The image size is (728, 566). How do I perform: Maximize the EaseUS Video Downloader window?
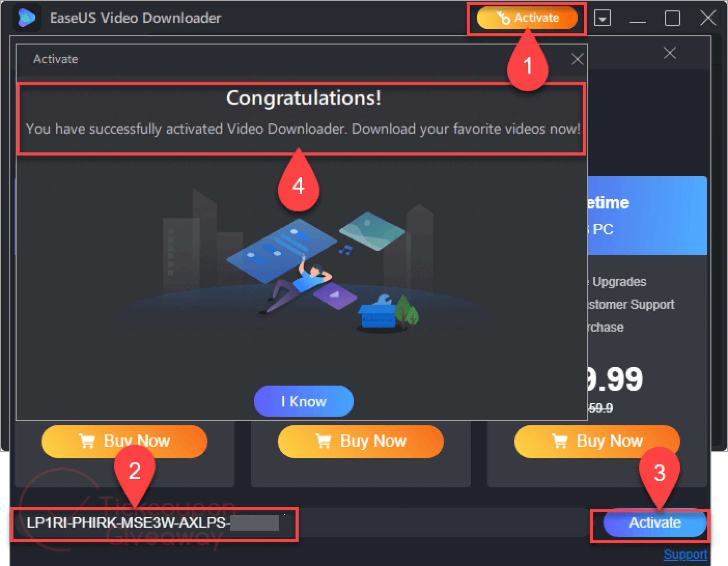click(672, 18)
